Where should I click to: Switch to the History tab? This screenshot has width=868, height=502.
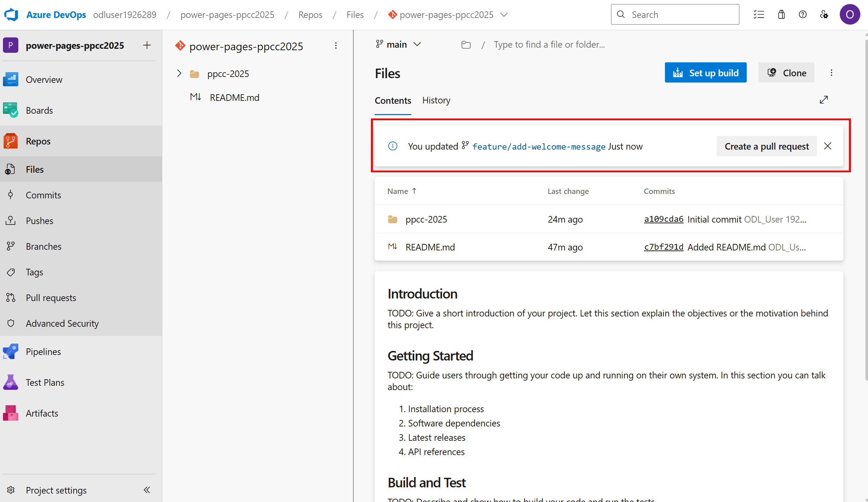tap(436, 100)
